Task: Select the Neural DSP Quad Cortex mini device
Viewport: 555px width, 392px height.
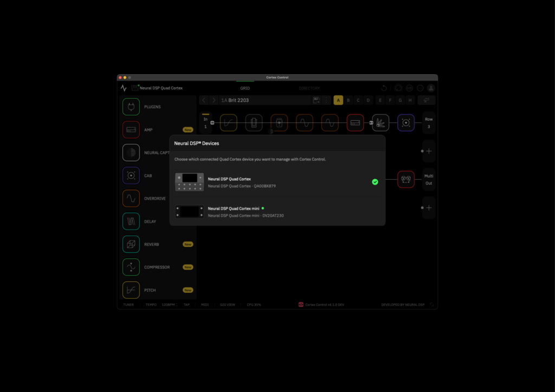Action: [x=277, y=212]
